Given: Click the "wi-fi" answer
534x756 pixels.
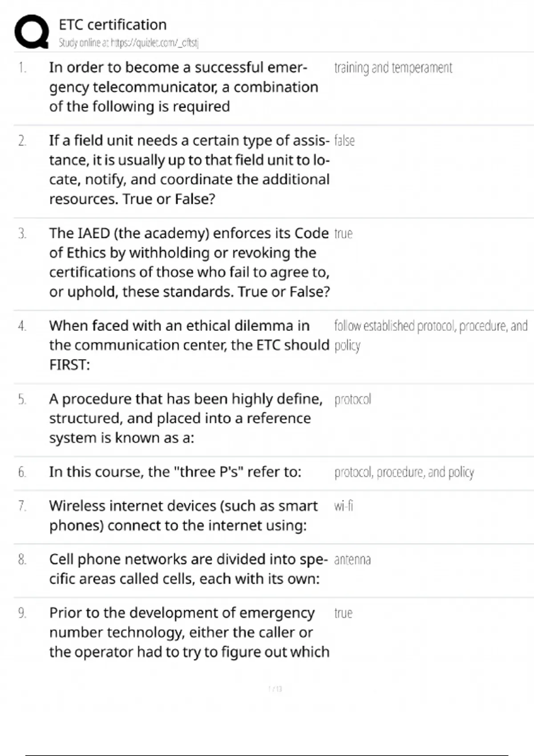Looking at the screenshot, I should (344, 506).
